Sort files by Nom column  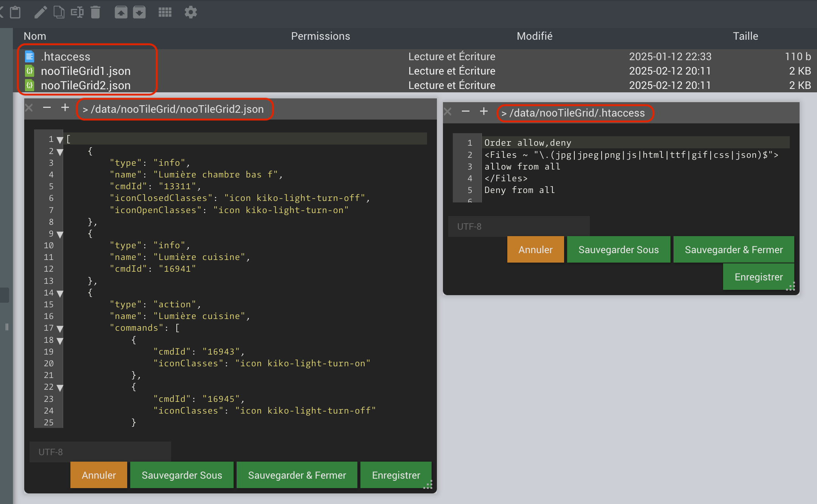coord(35,36)
